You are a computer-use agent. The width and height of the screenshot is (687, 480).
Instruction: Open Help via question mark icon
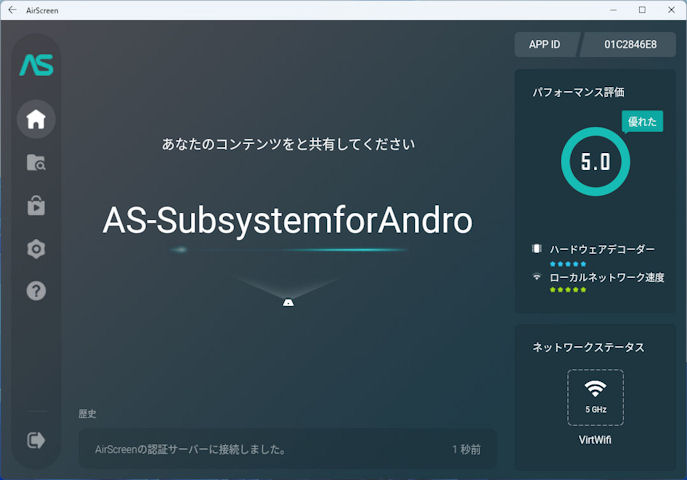point(36,291)
